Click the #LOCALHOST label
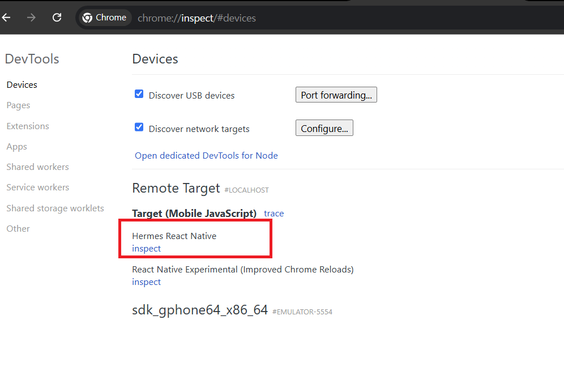Screen dimensions: 564x392 (x=246, y=190)
